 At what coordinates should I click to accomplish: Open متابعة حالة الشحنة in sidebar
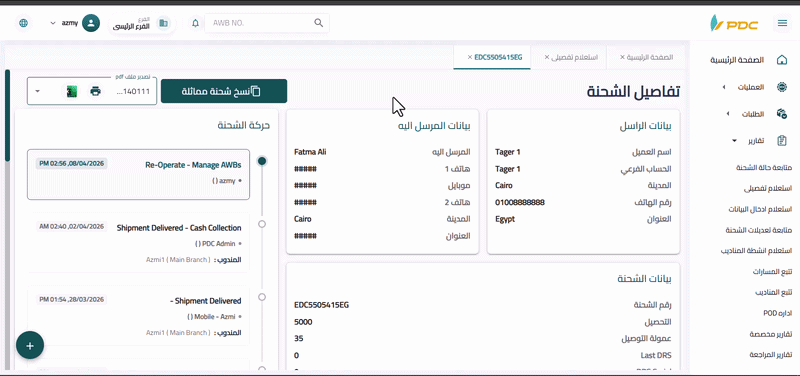click(763, 167)
